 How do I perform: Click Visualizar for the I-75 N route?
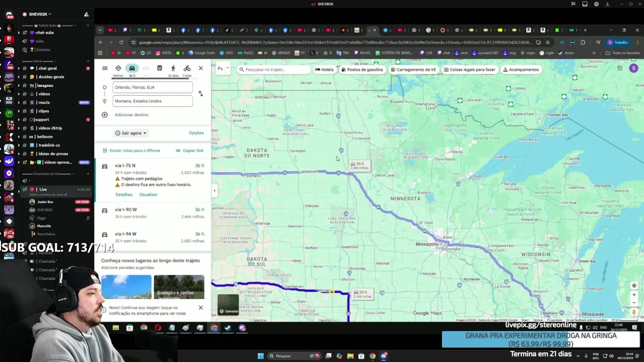point(148,195)
